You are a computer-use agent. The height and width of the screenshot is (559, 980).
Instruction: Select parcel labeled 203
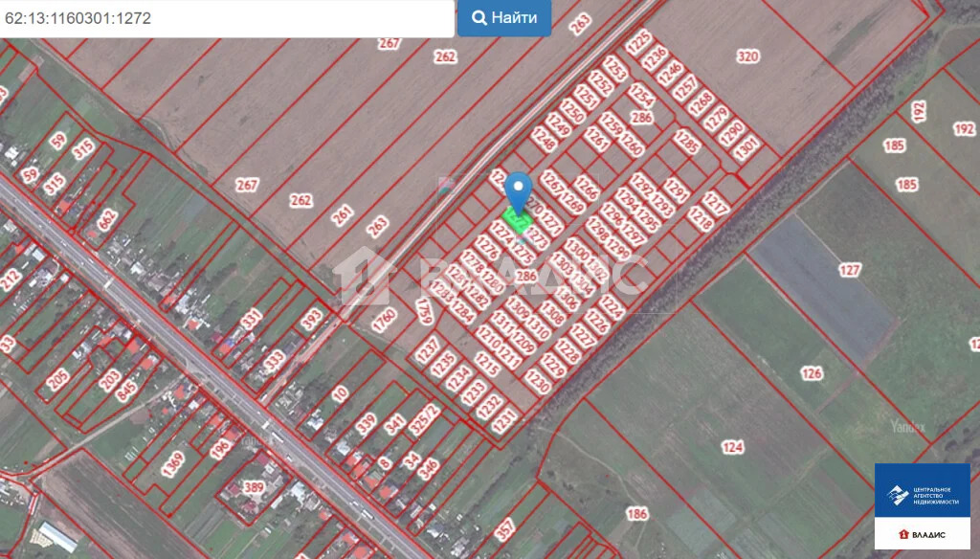pyautogui.click(x=109, y=379)
